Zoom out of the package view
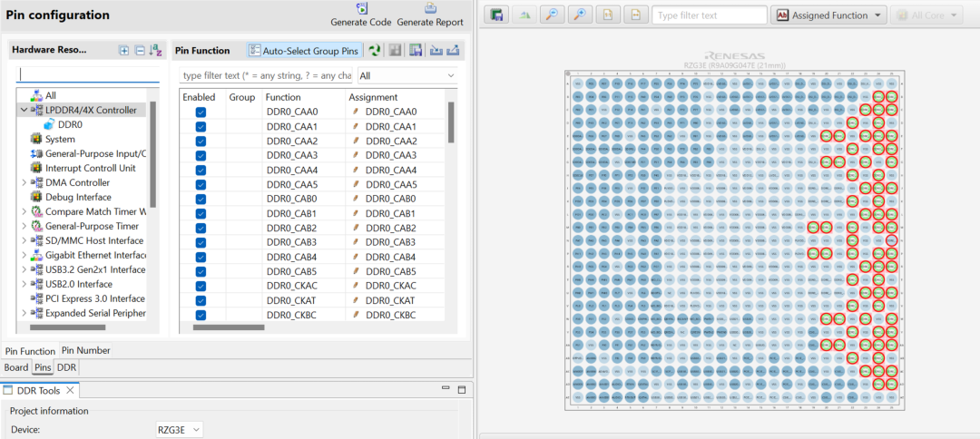The image size is (980, 439). [553, 15]
